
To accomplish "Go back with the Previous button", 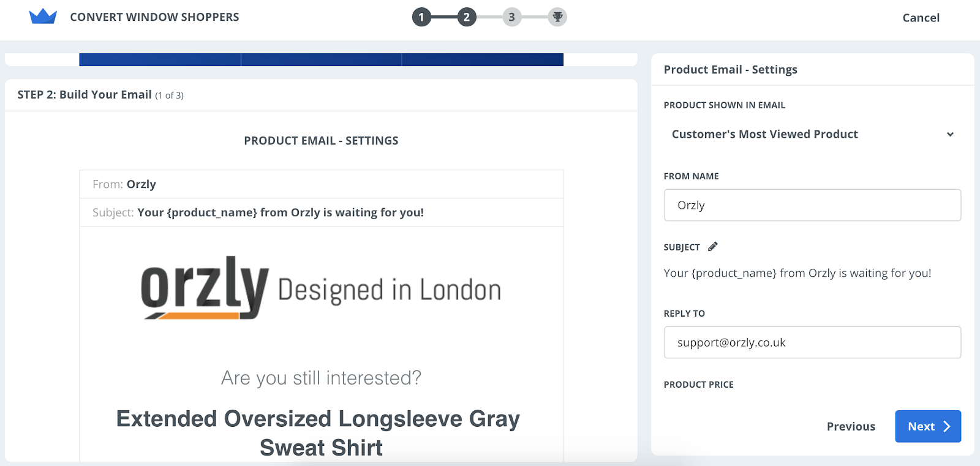I will pos(851,426).
